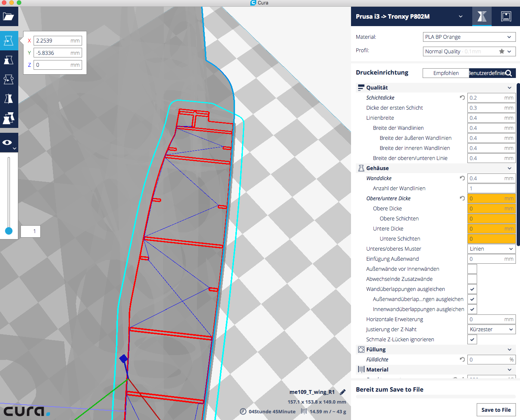Click the Z position input field
520x420 pixels.
click(x=58, y=65)
